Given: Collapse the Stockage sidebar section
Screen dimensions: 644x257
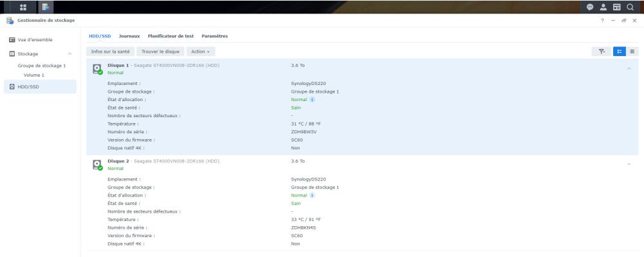Looking at the screenshot, I should click(x=70, y=53).
